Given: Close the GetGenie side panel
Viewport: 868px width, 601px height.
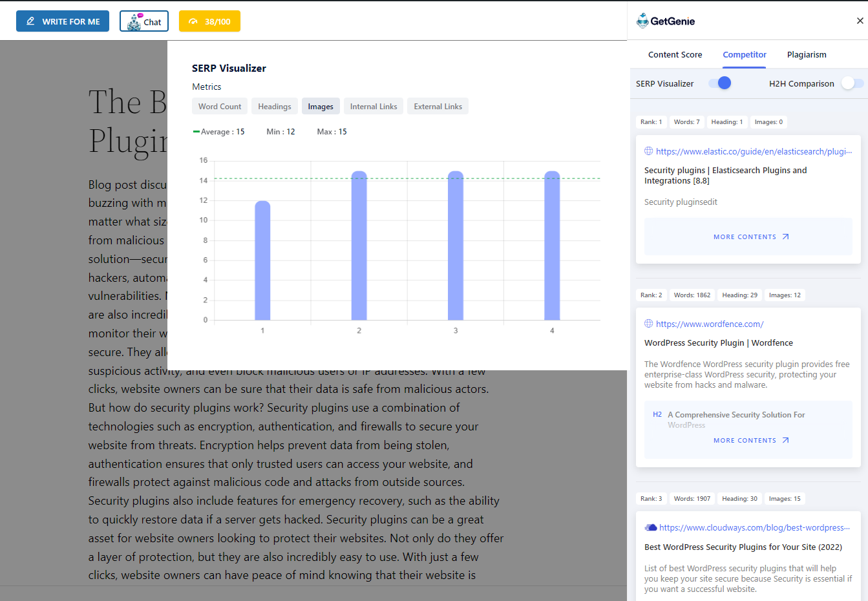Looking at the screenshot, I should point(860,21).
